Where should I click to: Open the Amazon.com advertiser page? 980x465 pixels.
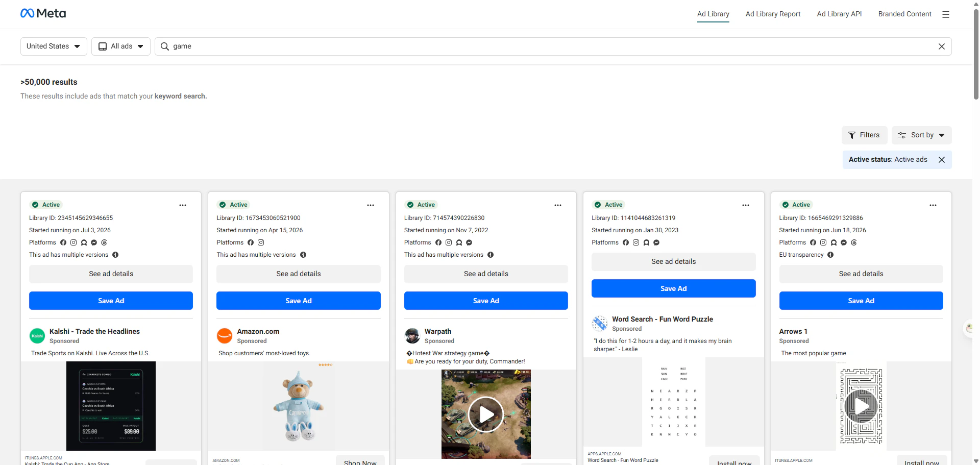point(258,331)
